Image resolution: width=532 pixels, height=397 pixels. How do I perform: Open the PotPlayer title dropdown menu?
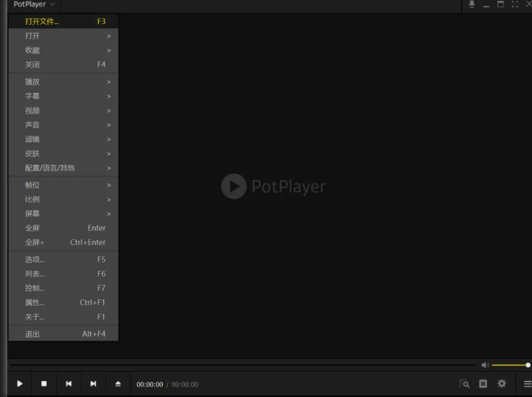[x=34, y=4]
